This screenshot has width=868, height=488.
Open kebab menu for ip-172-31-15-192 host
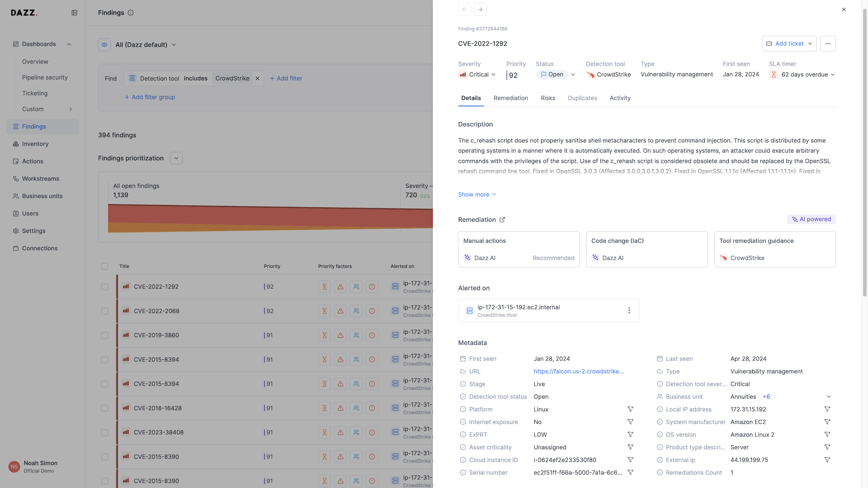[629, 310]
